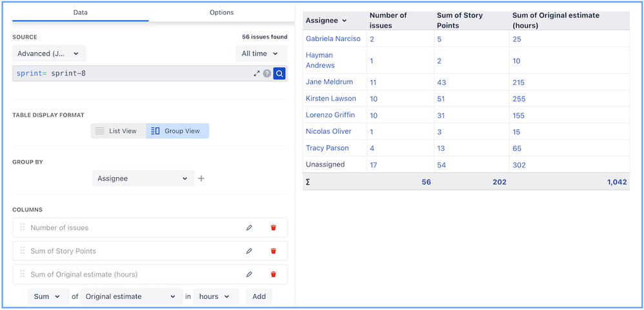This screenshot has width=644, height=310.
Task: Delete the Sum of Story Points column
Action: point(273,251)
